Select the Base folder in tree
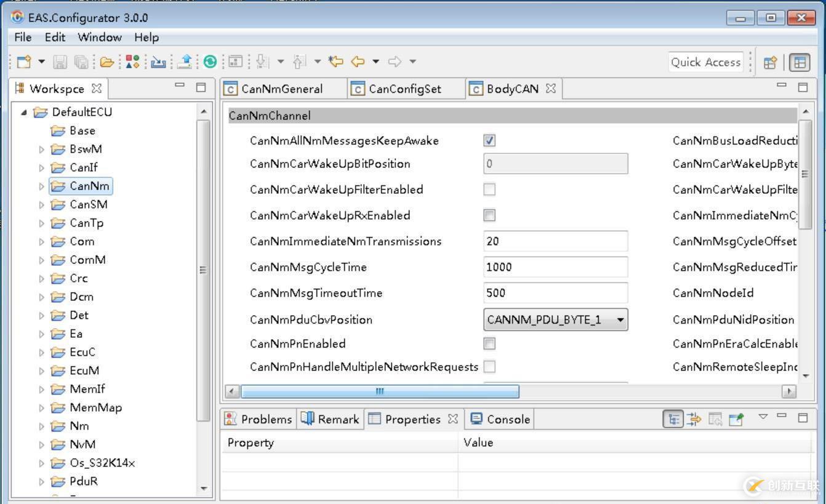 point(73,130)
